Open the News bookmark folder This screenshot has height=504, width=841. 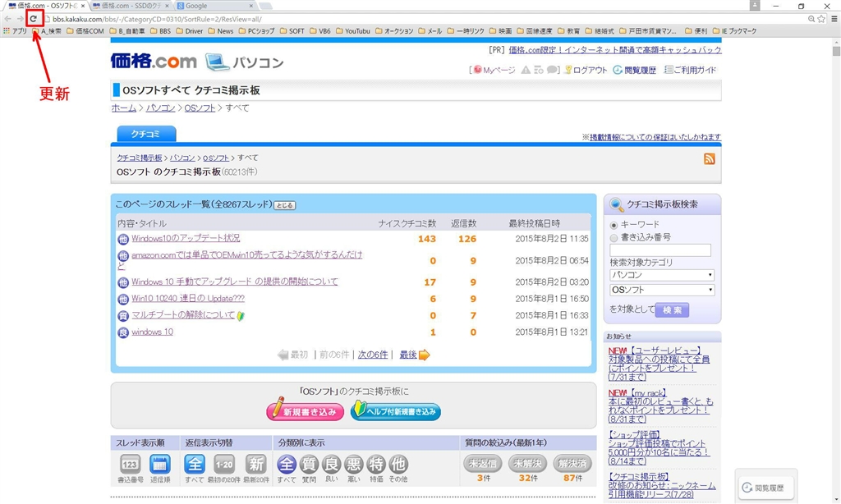click(220, 31)
